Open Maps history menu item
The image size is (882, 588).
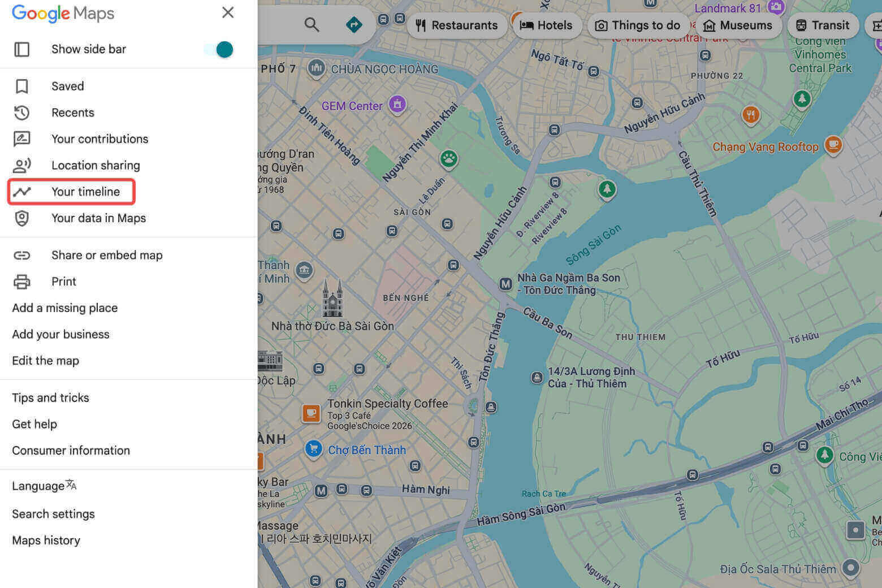46,541
